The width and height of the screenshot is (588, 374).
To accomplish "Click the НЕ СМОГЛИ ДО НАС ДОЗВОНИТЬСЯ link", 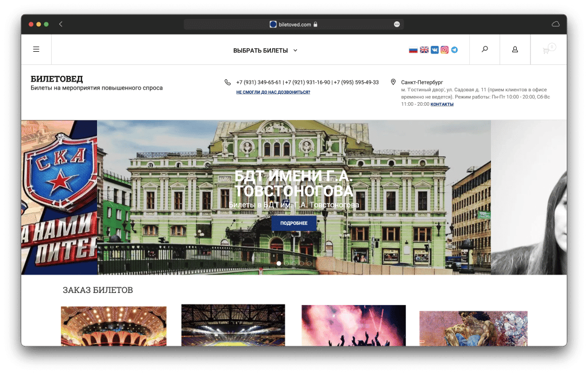I will pyautogui.click(x=273, y=92).
